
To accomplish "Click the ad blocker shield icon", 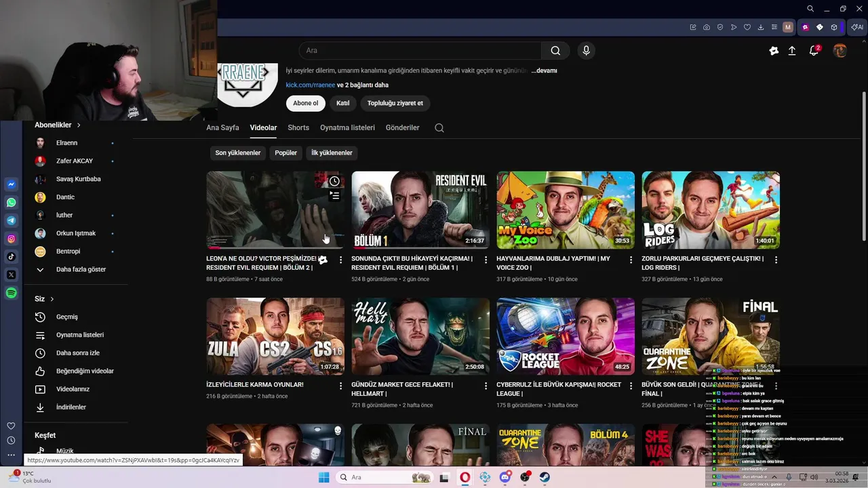I will 720,27.
